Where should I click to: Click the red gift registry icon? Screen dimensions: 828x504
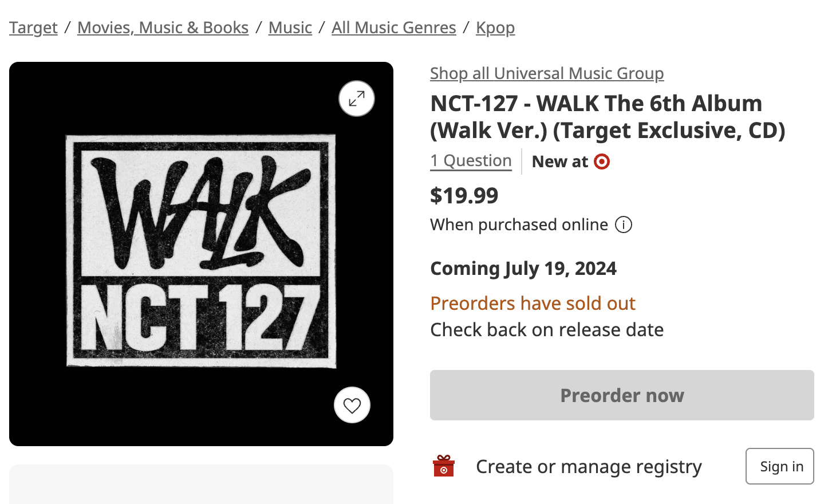(x=444, y=466)
